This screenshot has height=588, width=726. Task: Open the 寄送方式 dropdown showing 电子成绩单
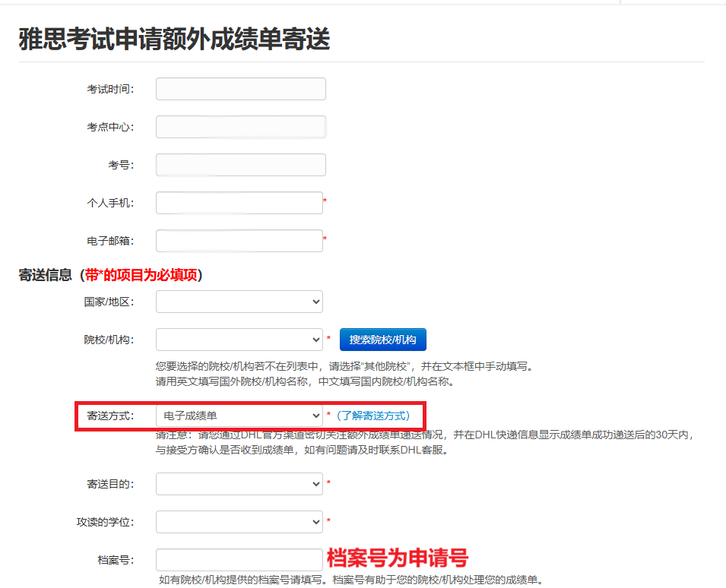click(x=239, y=416)
